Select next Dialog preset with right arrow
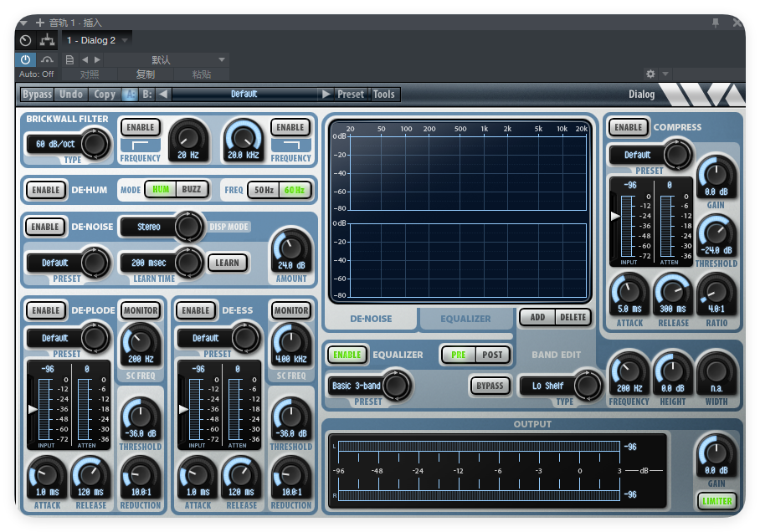The image size is (760, 532). pyautogui.click(x=326, y=94)
